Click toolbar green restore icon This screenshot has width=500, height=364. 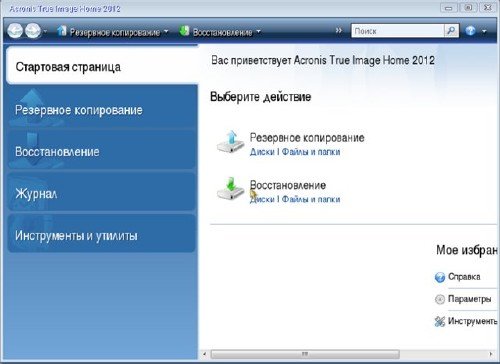(x=184, y=31)
